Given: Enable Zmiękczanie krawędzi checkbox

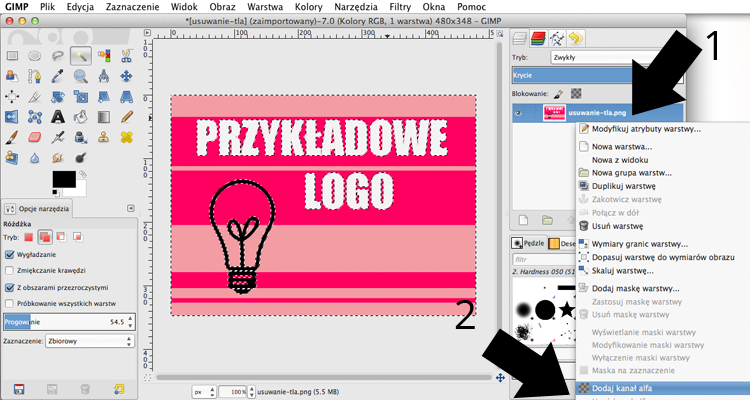Looking at the screenshot, I should (9, 270).
